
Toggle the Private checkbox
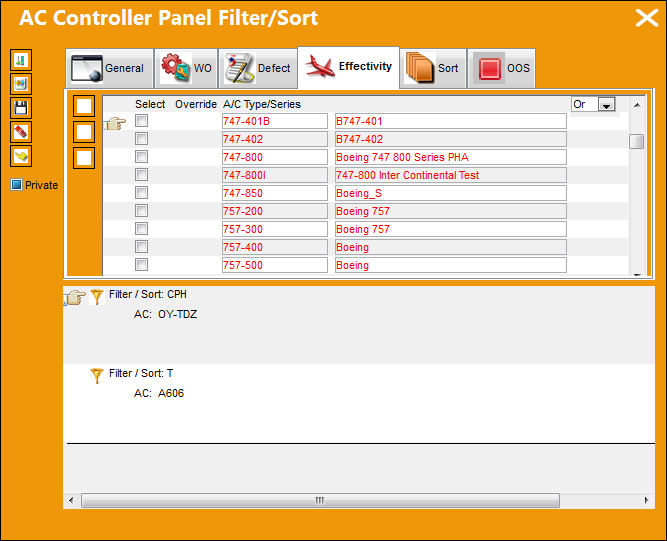(16, 185)
